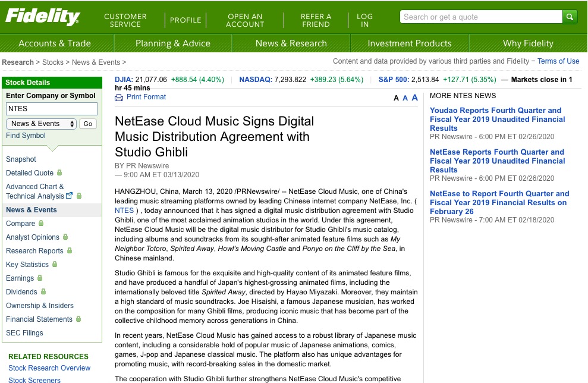Screen dimensions: 588x383
Task: Click the search magnifier button
Action: (570, 17)
